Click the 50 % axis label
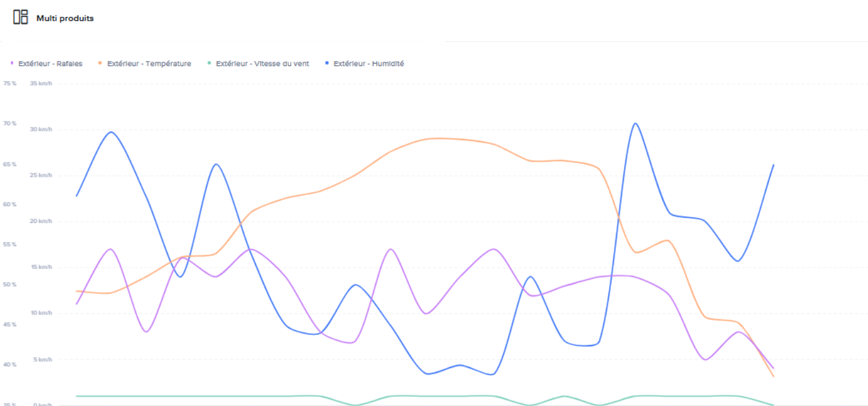Image resolution: width=868 pixels, height=406 pixels. point(9,285)
